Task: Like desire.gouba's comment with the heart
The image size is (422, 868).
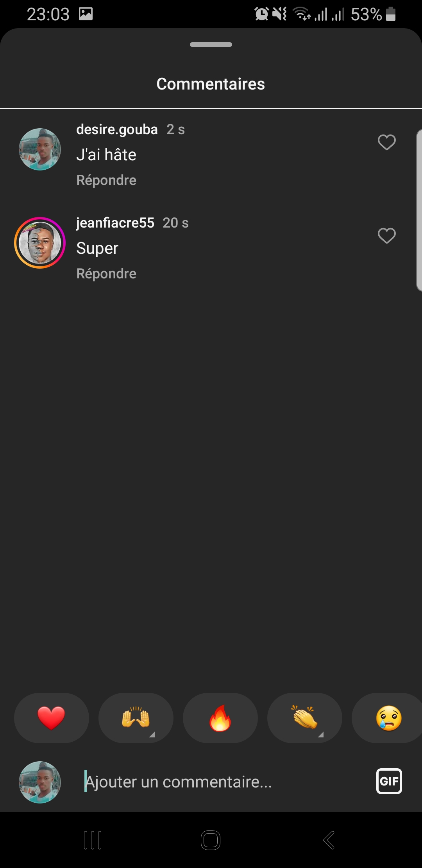Action: click(386, 142)
